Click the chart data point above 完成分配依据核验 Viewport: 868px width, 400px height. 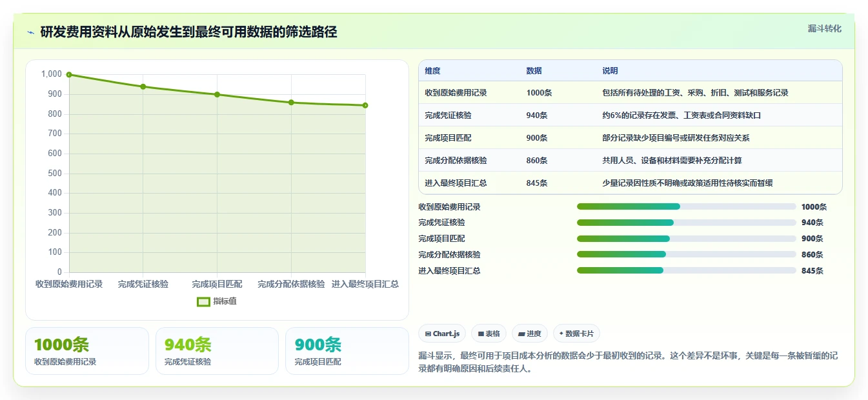tap(291, 103)
